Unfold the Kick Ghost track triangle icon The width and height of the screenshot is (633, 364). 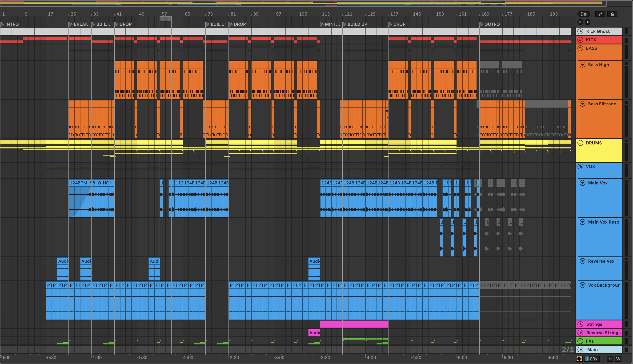pyautogui.click(x=581, y=31)
